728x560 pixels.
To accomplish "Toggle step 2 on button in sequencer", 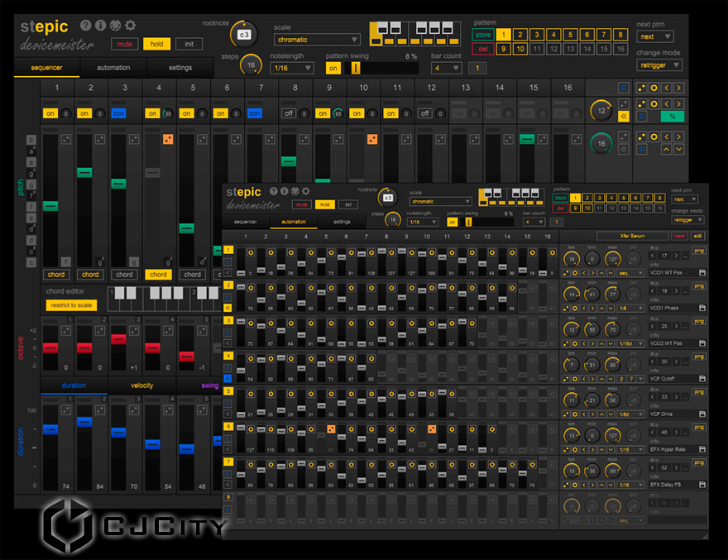I will [84, 113].
